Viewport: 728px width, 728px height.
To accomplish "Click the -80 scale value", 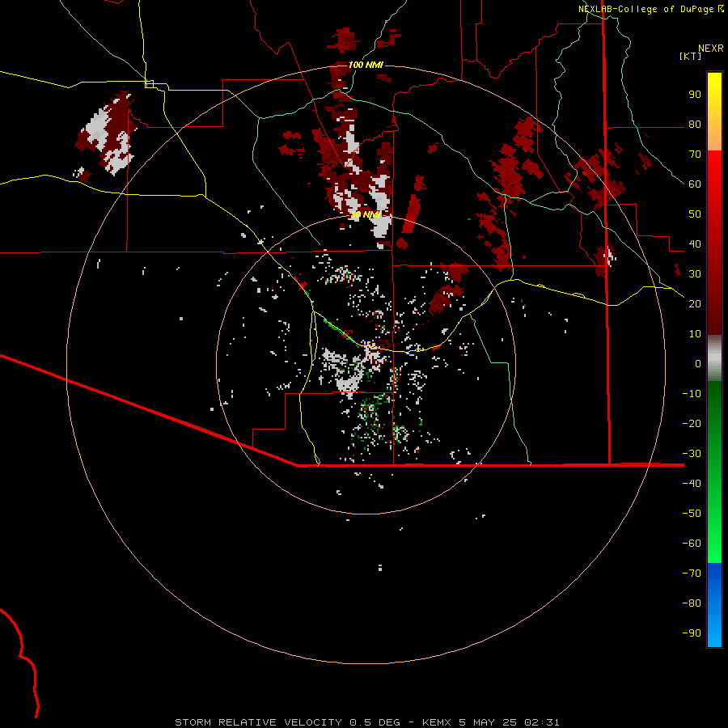I will (x=692, y=603).
